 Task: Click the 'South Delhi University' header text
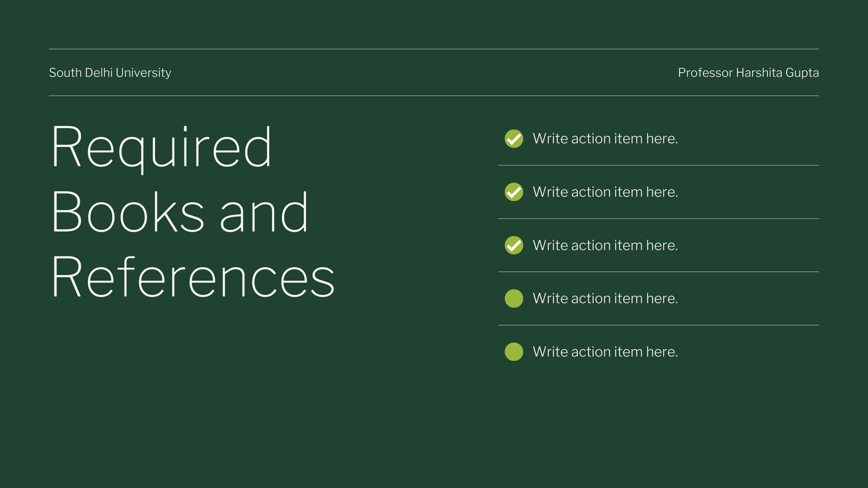[x=110, y=73]
